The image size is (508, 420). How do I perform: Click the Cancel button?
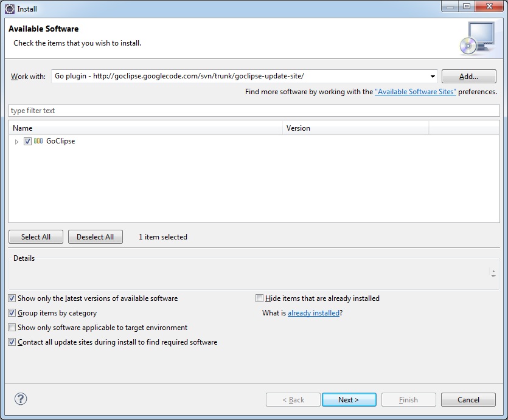pos(468,399)
